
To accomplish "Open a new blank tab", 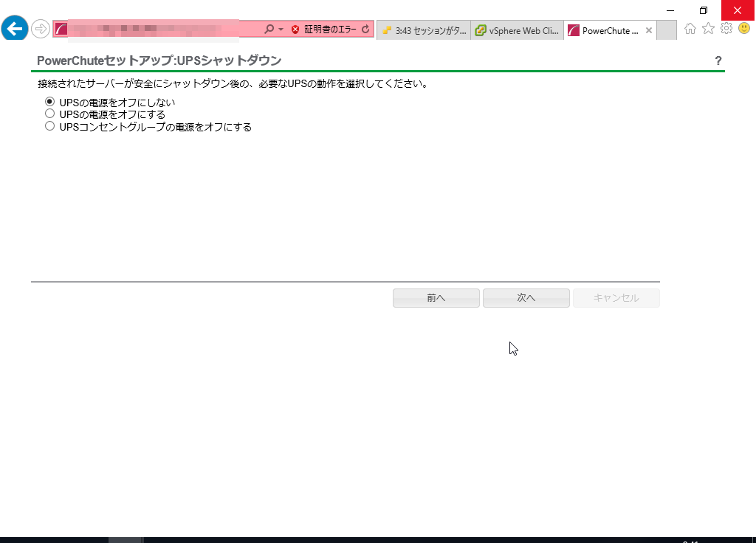I will click(666, 30).
